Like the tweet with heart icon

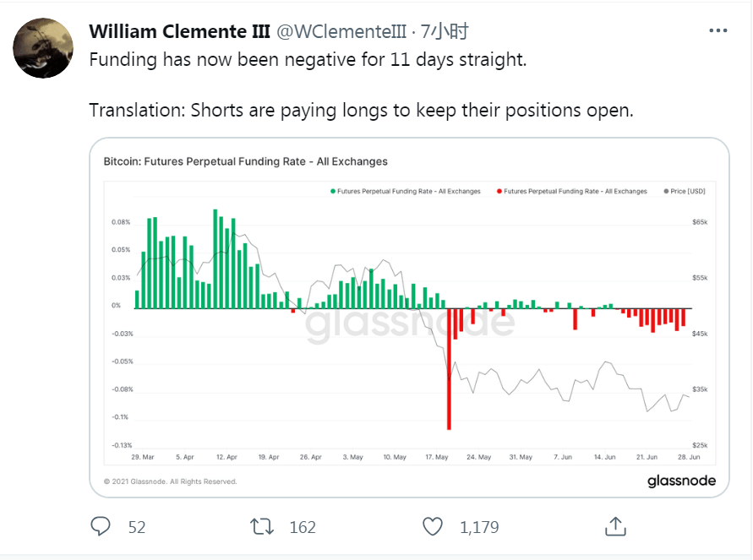pos(432,526)
